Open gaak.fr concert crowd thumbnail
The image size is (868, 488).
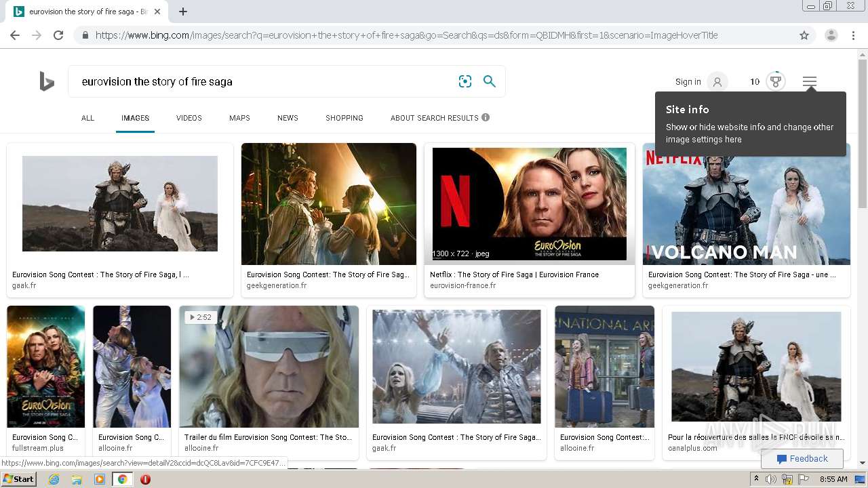tap(456, 367)
